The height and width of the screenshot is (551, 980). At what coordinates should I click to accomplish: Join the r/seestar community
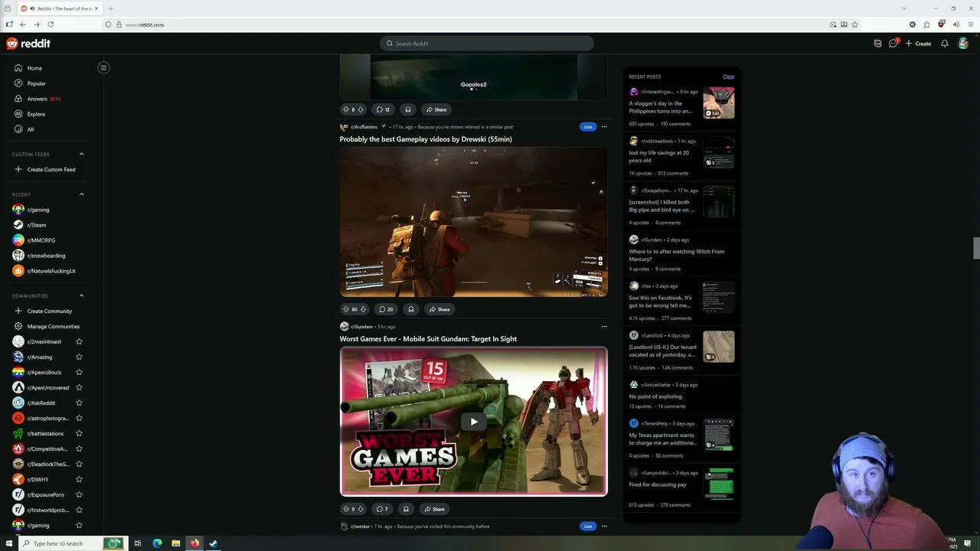(x=587, y=527)
